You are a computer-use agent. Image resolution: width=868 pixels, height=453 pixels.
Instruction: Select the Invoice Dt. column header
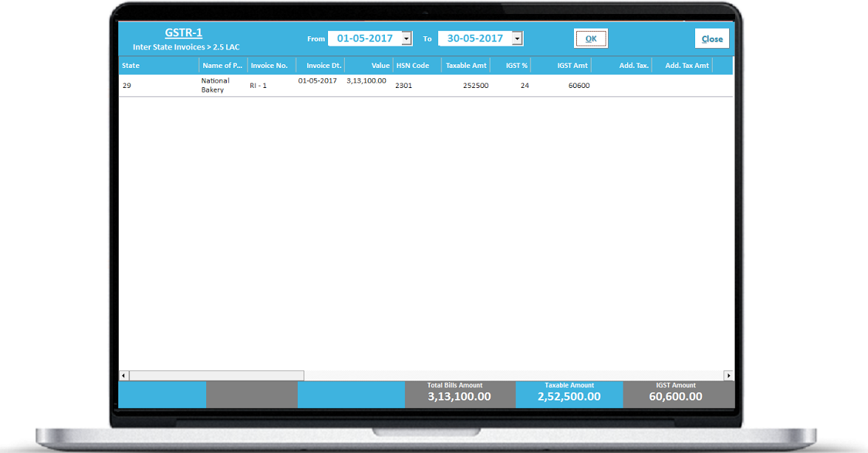tap(321, 65)
